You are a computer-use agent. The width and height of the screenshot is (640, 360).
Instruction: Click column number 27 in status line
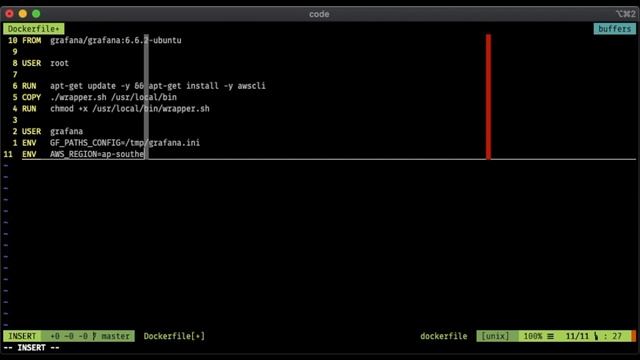tap(617, 336)
